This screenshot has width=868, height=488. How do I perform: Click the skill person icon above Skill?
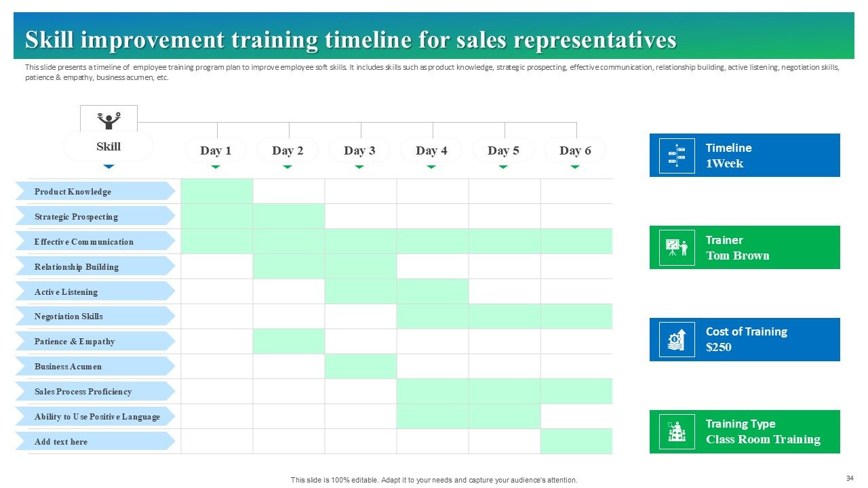(x=108, y=120)
